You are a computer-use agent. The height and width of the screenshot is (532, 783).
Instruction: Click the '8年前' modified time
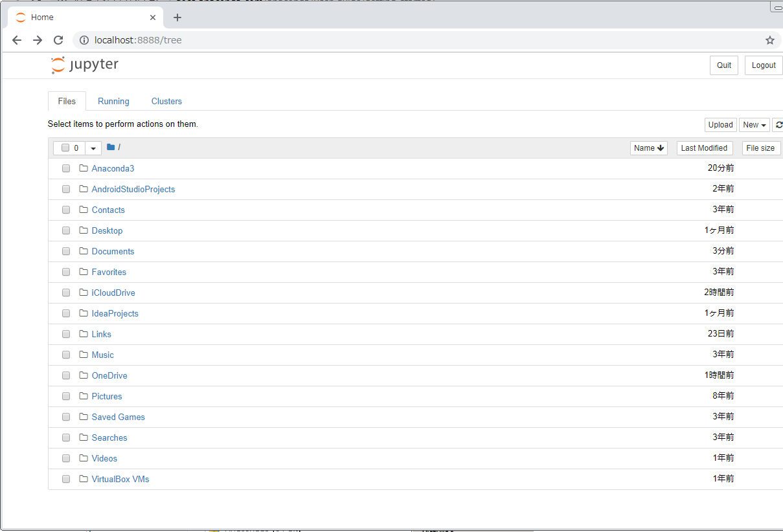[x=723, y=396]
